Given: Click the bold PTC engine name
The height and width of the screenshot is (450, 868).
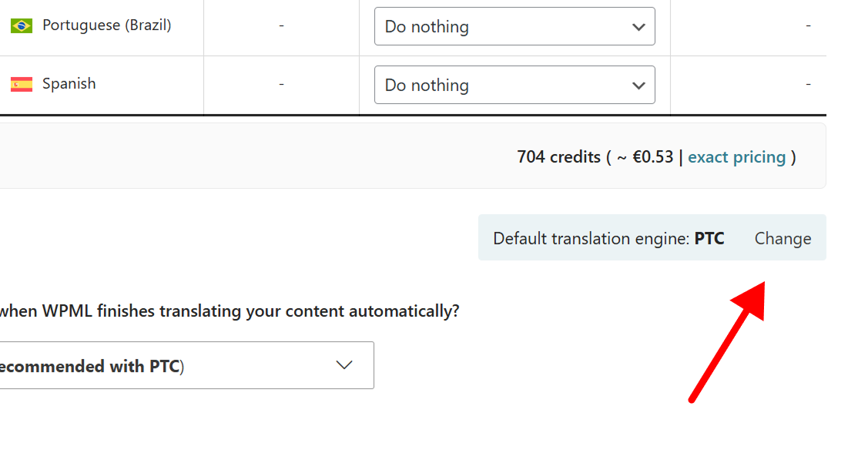Looking at the screenshot, I should [x=709, y=238].
